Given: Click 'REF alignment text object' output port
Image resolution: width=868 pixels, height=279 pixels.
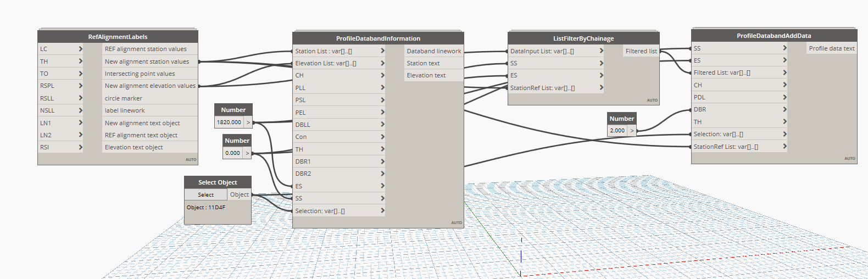Looking at the screenshot, I should 150,135.
